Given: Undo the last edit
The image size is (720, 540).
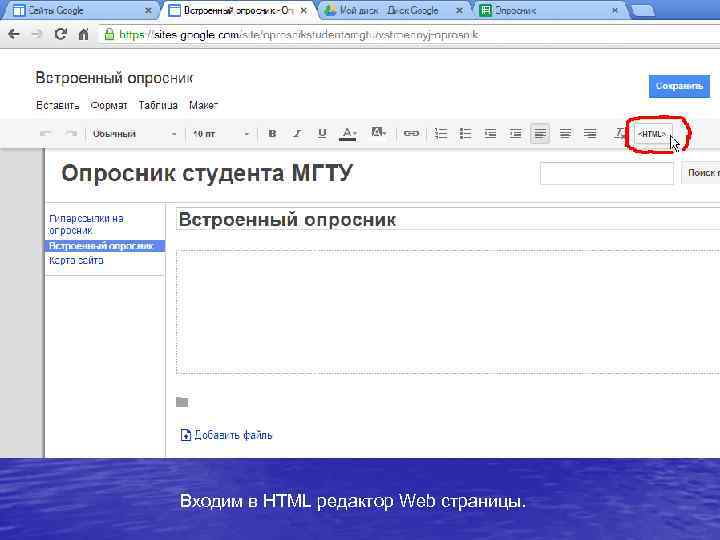Looking at the screenshot, I should [45, 134].
